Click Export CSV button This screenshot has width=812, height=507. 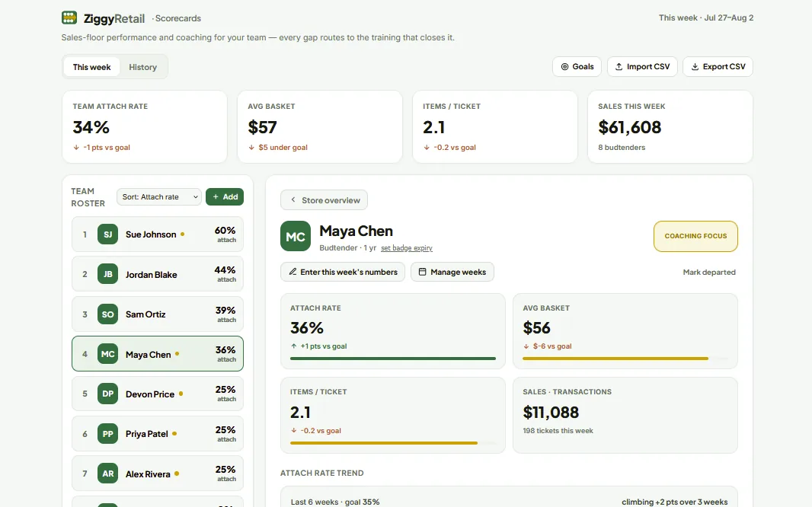coord(718,67)
